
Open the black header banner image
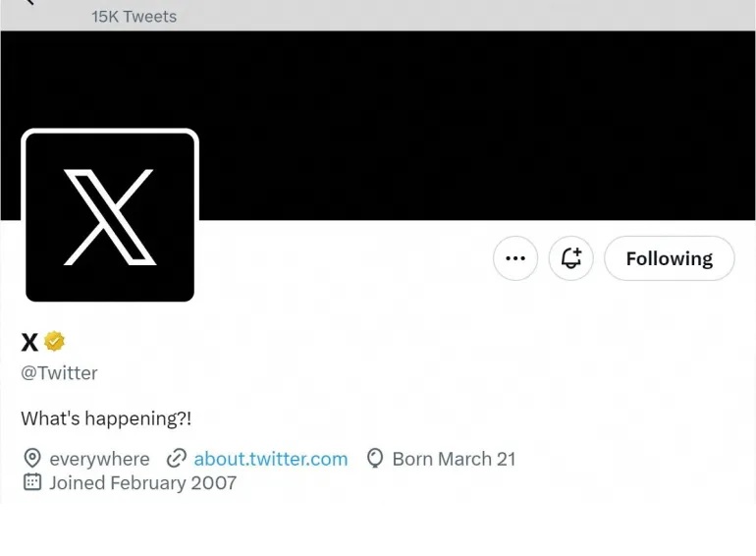(471, 118)
